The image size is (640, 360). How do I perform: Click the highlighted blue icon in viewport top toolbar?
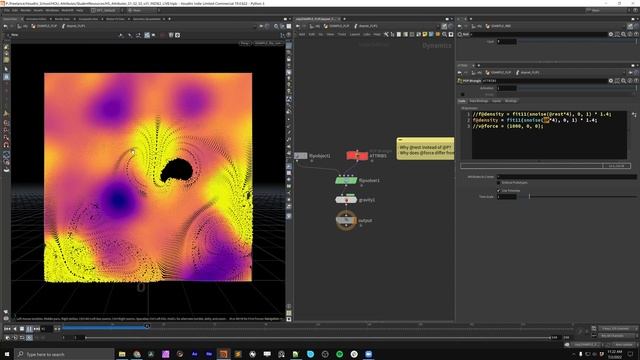pos(147,35)
